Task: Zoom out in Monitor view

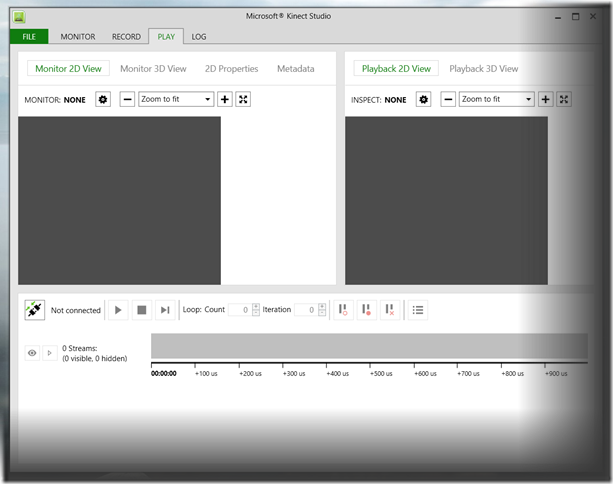Action: (127, 99)
